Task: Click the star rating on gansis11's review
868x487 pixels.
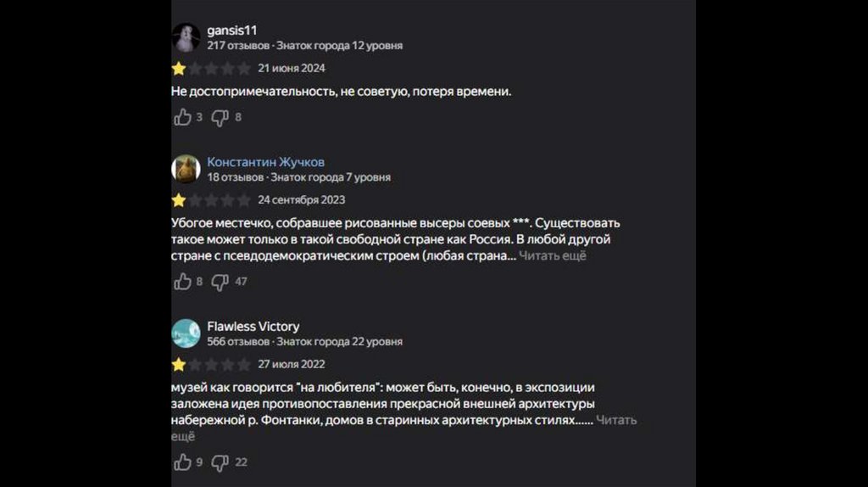Action: tap(211, 68)
